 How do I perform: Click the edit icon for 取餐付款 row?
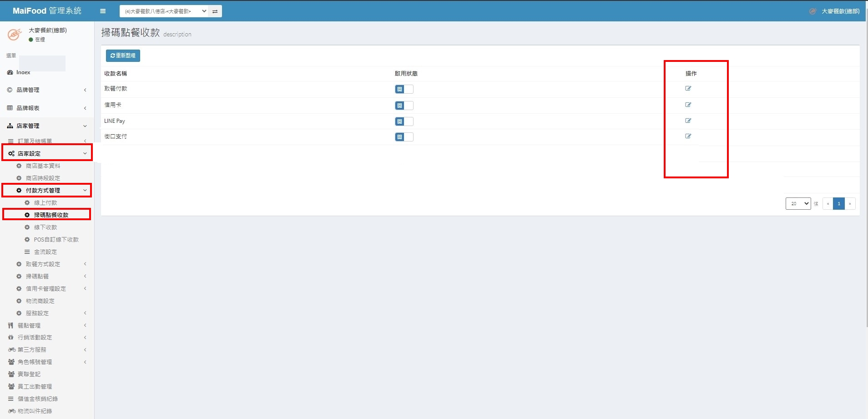pos(688,89)
